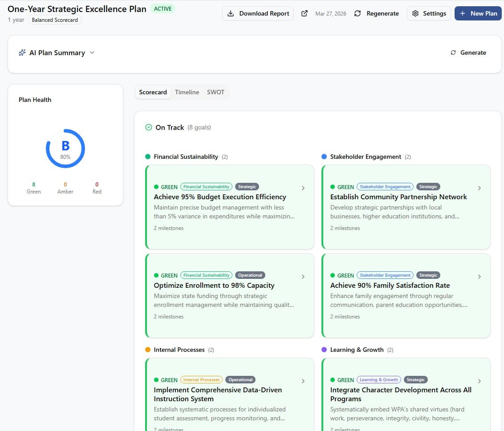Image resolution: width=504 pixels, height=431 pixels.
Task: Click the blue dot beside Stakeholder Engagement heading
Action: click(324, 157)
